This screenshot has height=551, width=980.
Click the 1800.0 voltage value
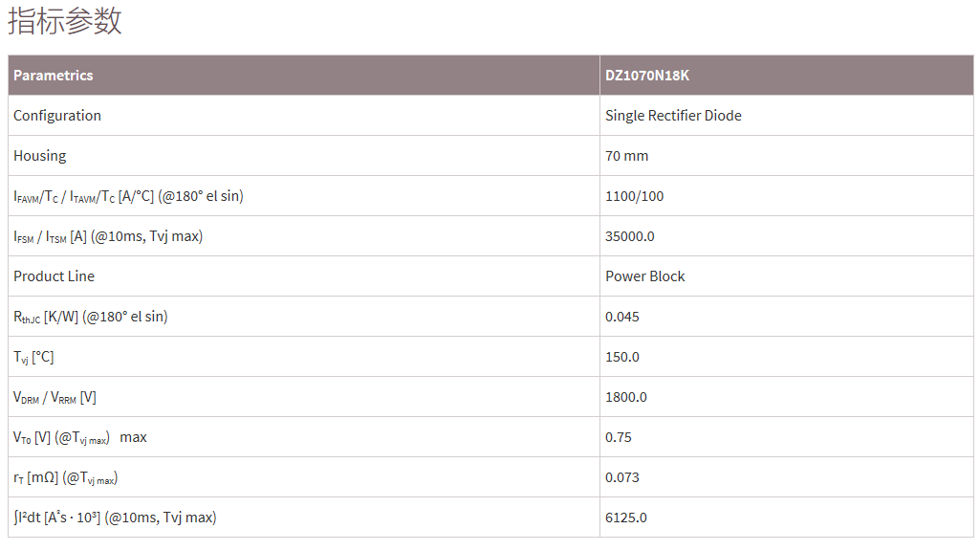(x=625, y=397)
